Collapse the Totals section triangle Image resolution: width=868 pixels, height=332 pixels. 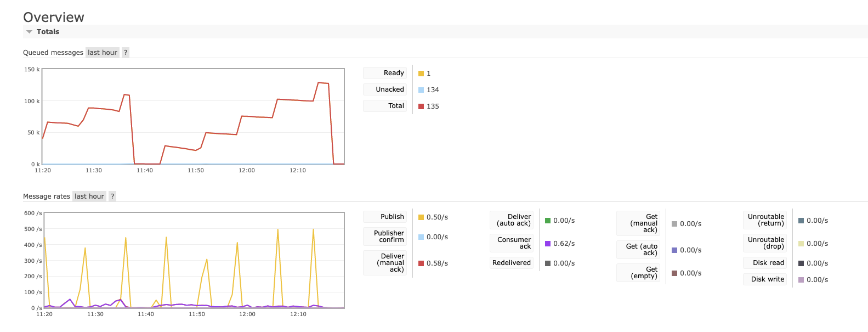30,32
